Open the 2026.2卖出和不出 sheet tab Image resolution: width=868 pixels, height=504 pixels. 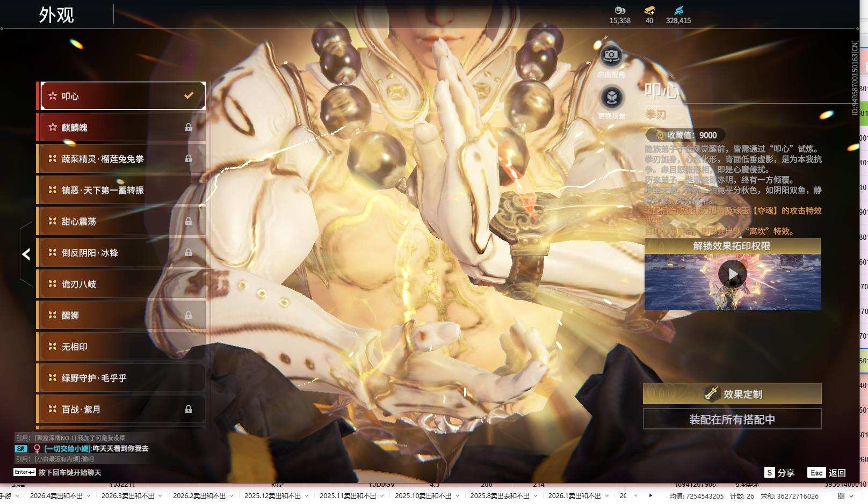coord(199,496)
